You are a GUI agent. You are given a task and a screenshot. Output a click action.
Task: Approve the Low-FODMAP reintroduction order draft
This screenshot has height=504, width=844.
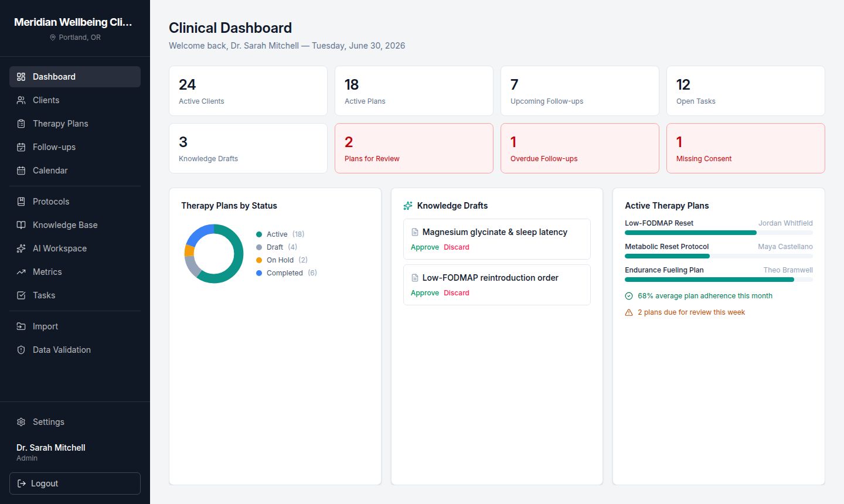click(x=425, y=293)
